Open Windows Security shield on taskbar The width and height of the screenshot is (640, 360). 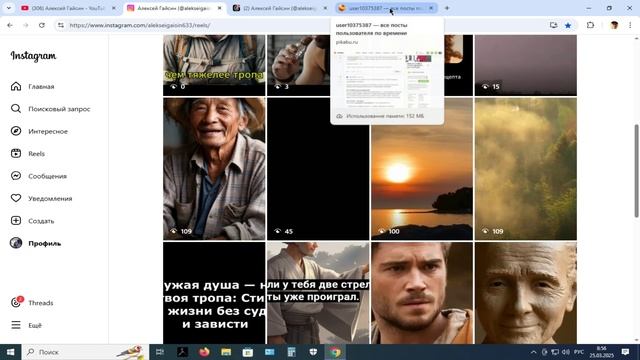click(313, 352)
